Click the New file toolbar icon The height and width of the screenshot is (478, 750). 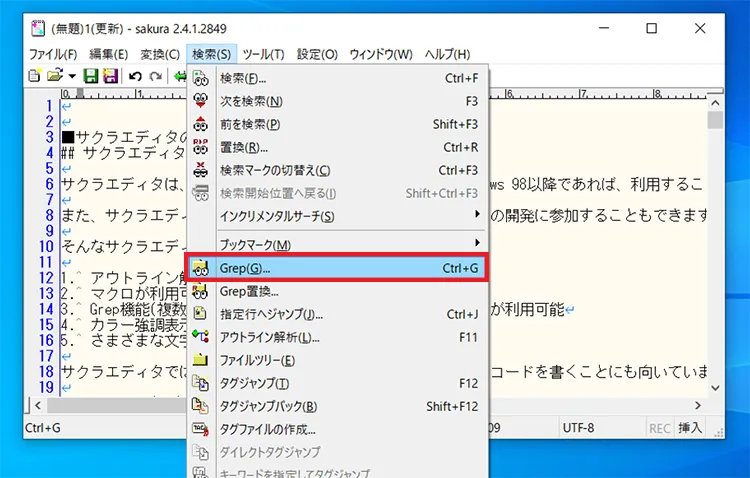(34, 76)
